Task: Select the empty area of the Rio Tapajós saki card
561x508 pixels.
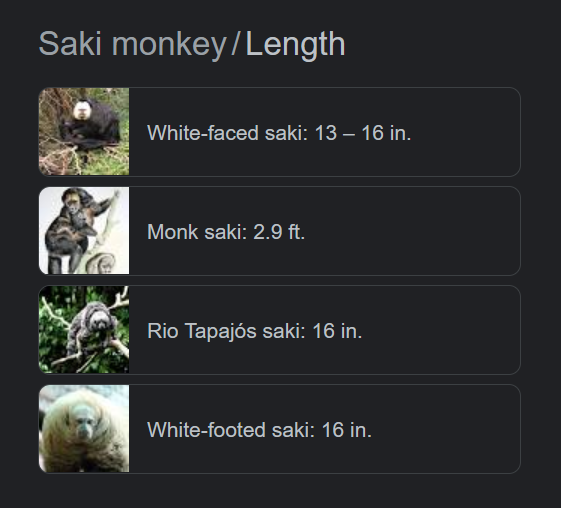Action: pos(440,330)
